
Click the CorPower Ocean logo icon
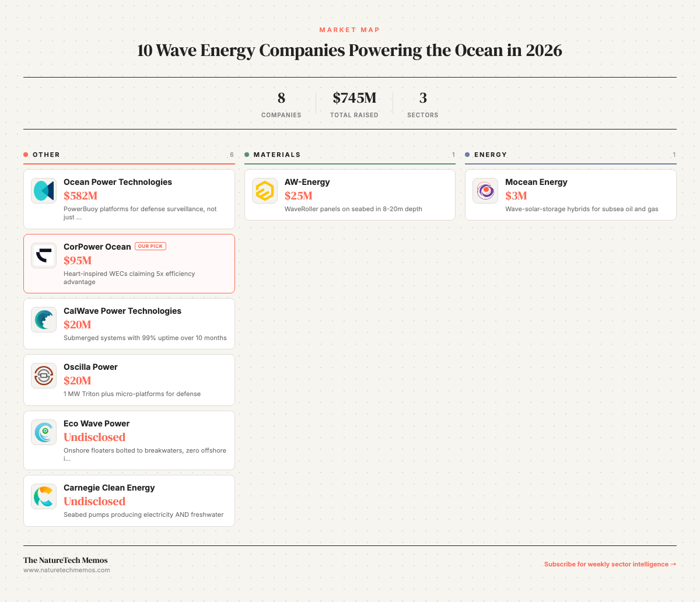pyautogui.click(x=43, y=255)
